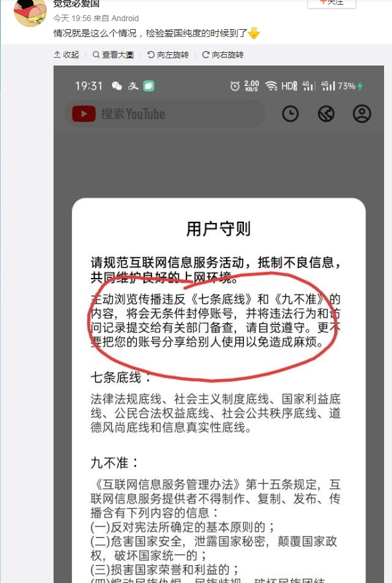Open the poster's username link
This screenshot has height=583, width=392.
pos(76,4)
